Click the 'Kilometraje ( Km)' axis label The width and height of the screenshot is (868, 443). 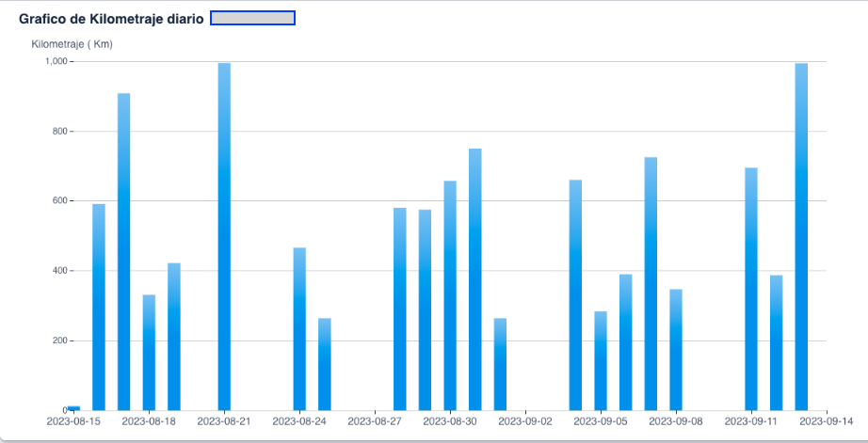pyautogui.click(x=72, y=44)
